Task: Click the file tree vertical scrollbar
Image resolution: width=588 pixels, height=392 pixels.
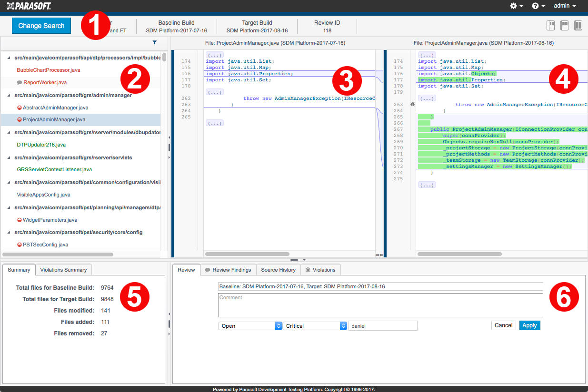Action: tap(164, 57)
